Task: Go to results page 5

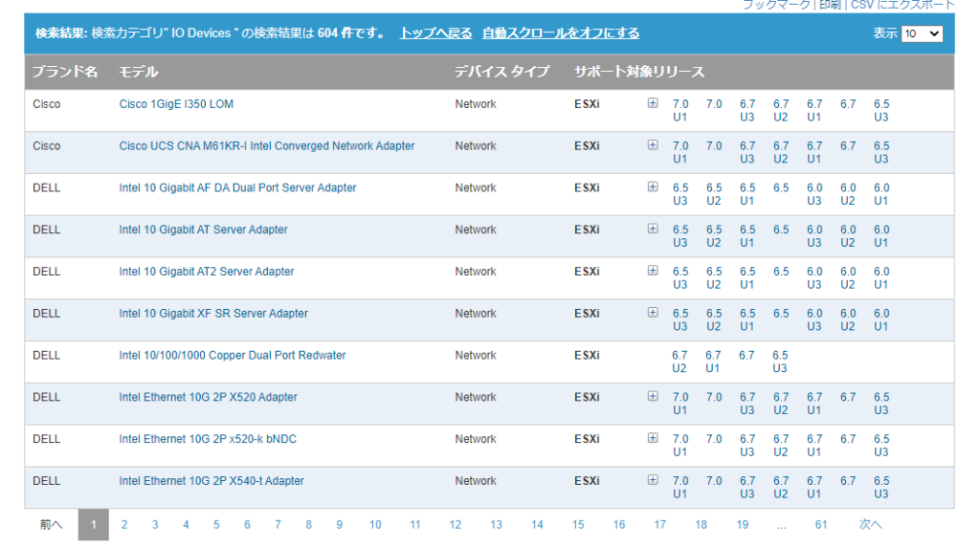Action: pos(216,525)
